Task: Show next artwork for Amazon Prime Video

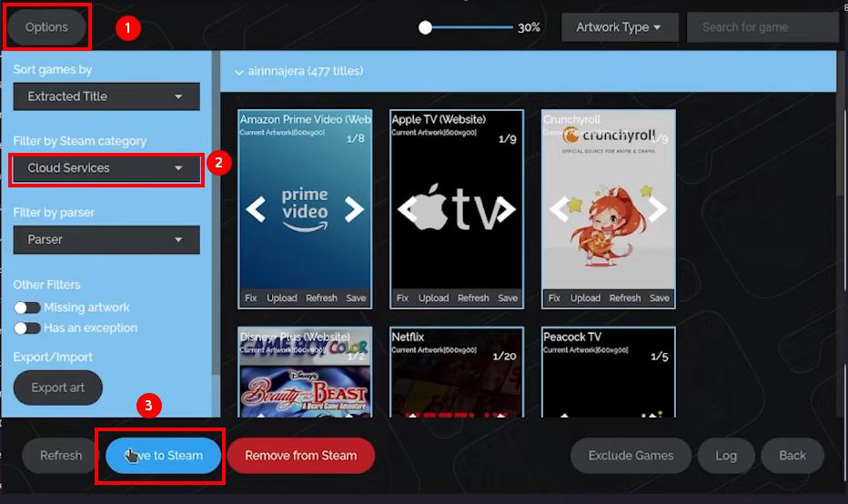Action: click(354, 209)
